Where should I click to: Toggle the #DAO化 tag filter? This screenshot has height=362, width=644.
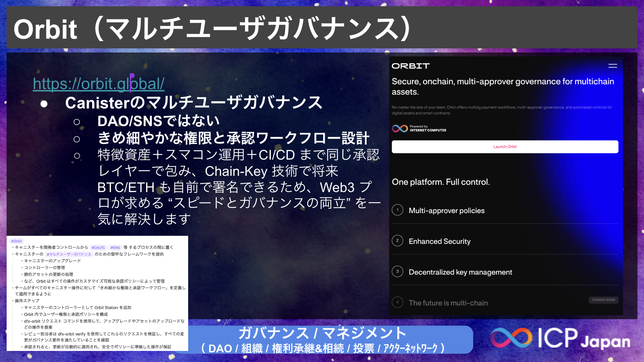pyautogui.click(x=98, y=247)
